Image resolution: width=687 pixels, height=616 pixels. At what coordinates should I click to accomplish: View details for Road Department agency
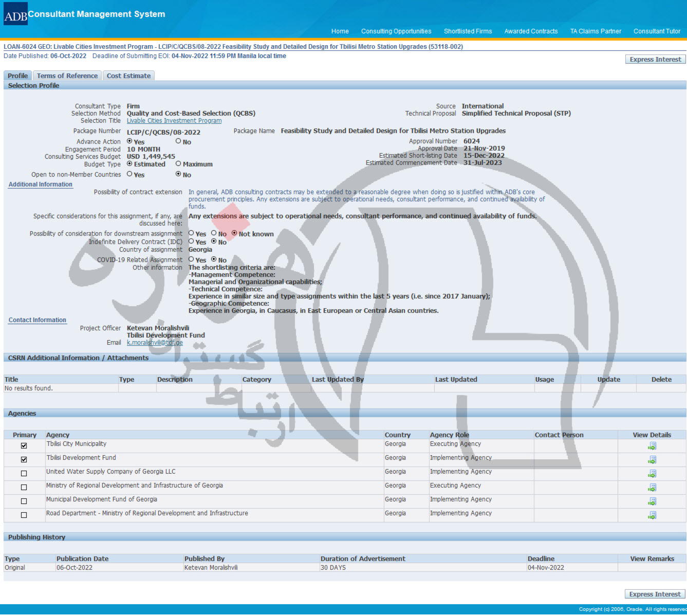pyautogui.click(x=652, y=515)
